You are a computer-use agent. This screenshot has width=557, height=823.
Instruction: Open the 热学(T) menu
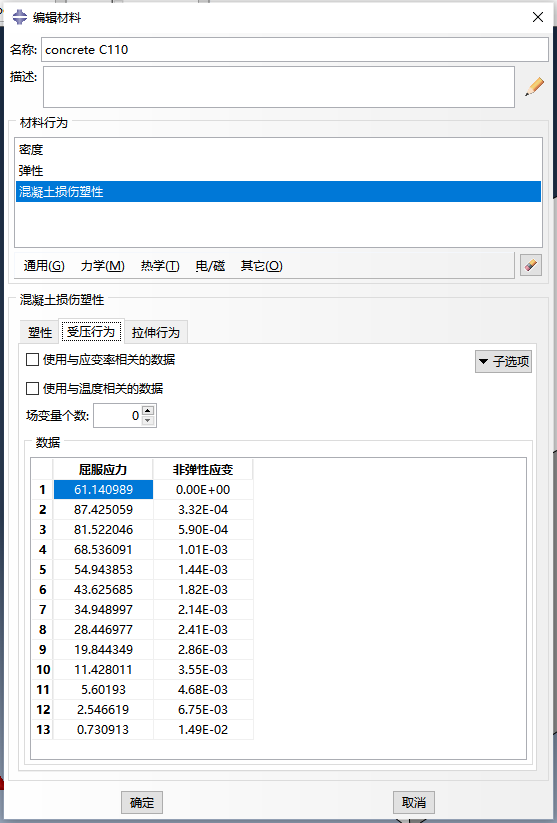[160, 266]
